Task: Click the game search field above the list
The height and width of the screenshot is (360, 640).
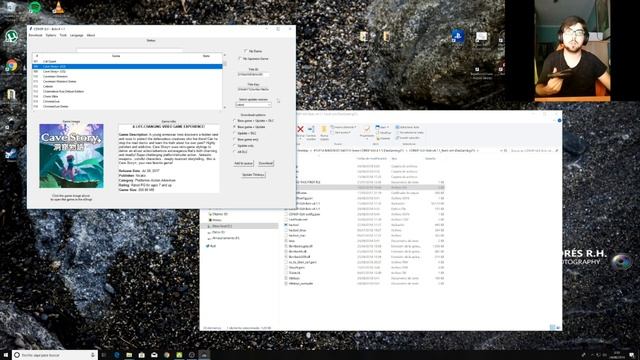Action: tap(130, 50)
